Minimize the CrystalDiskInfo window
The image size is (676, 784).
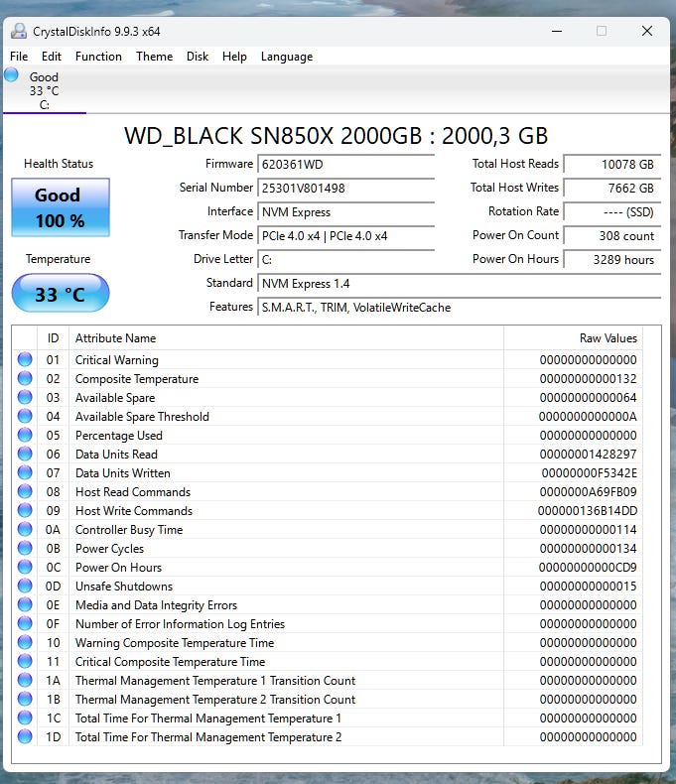click(x=557, y=31)
